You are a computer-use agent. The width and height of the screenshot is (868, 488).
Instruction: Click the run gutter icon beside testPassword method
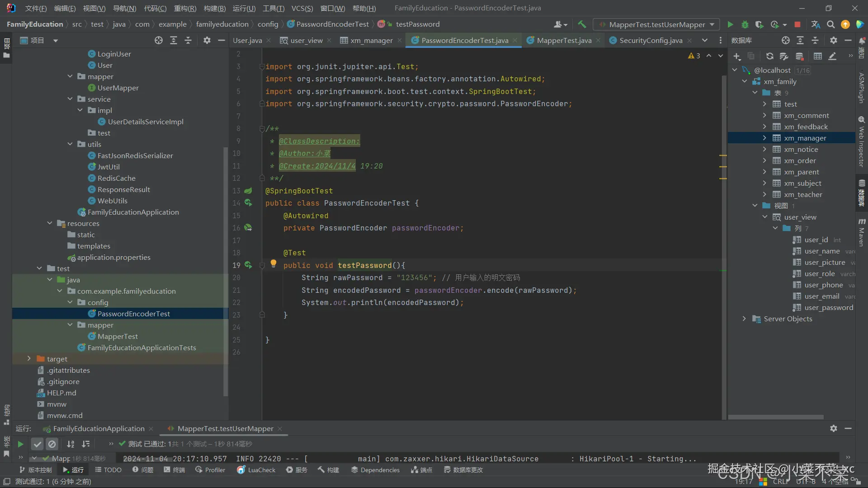248,265
